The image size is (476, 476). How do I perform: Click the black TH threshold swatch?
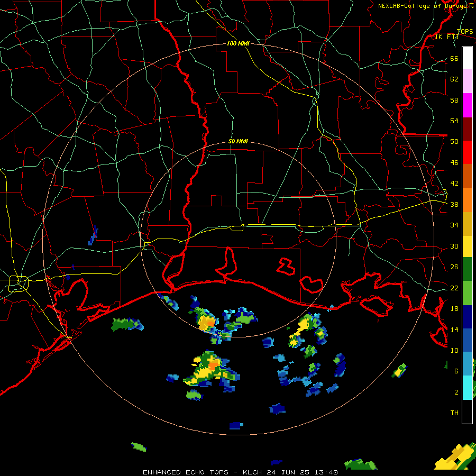[467, 411]
